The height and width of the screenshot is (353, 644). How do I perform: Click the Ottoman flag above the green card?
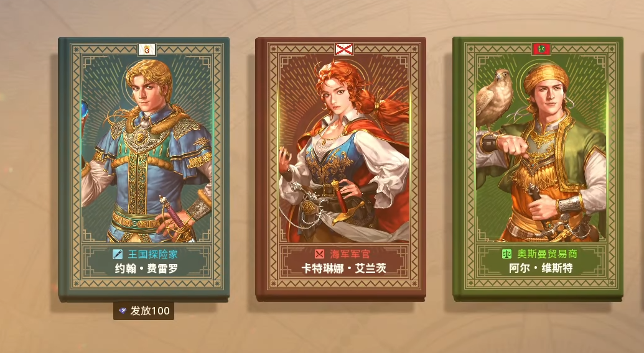541,49
